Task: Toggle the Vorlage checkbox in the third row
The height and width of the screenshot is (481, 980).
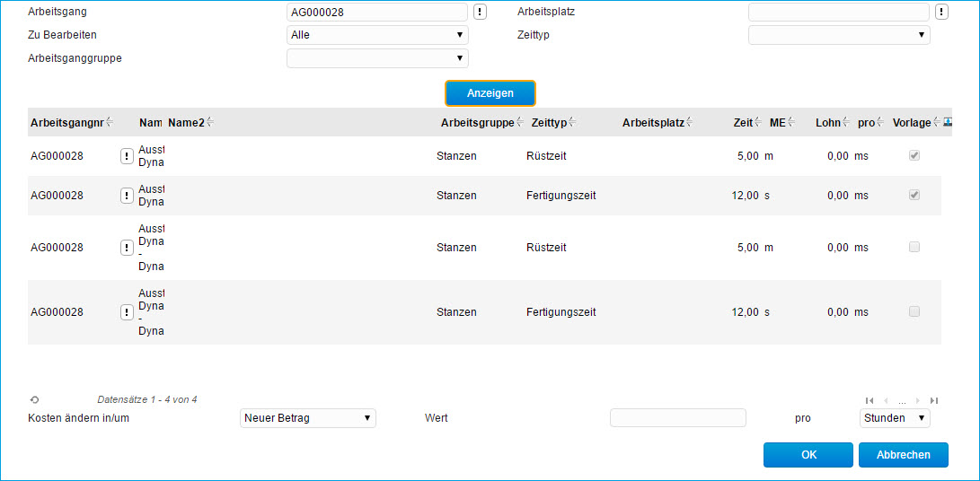Action: point(914,247)
